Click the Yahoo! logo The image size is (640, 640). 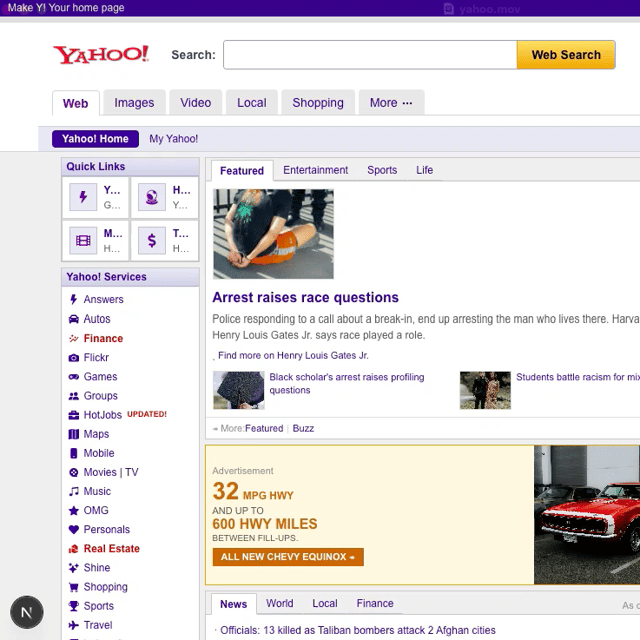click(x=101, y=55)
